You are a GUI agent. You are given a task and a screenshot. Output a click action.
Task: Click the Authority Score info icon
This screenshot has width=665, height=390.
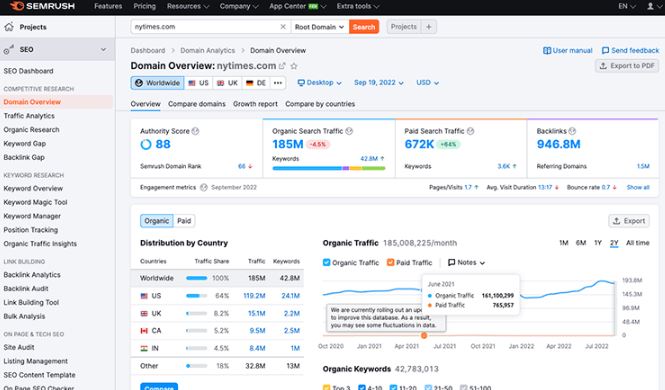click(195, 131)
